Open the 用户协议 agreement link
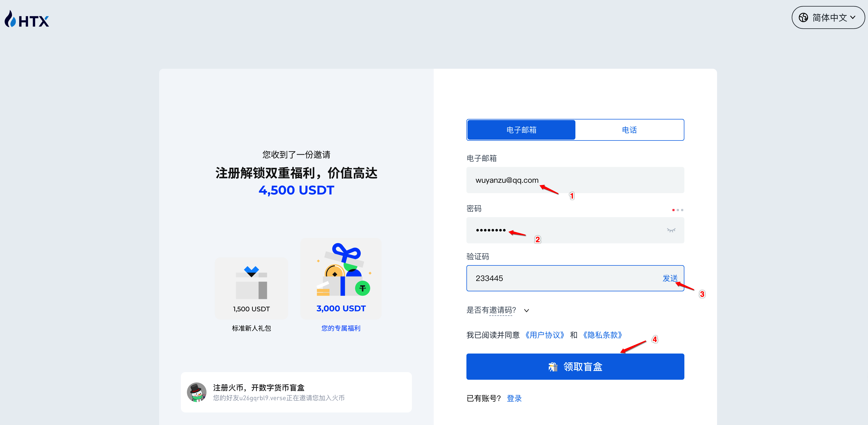The image size is (868, 425). [x=545, y=335]
